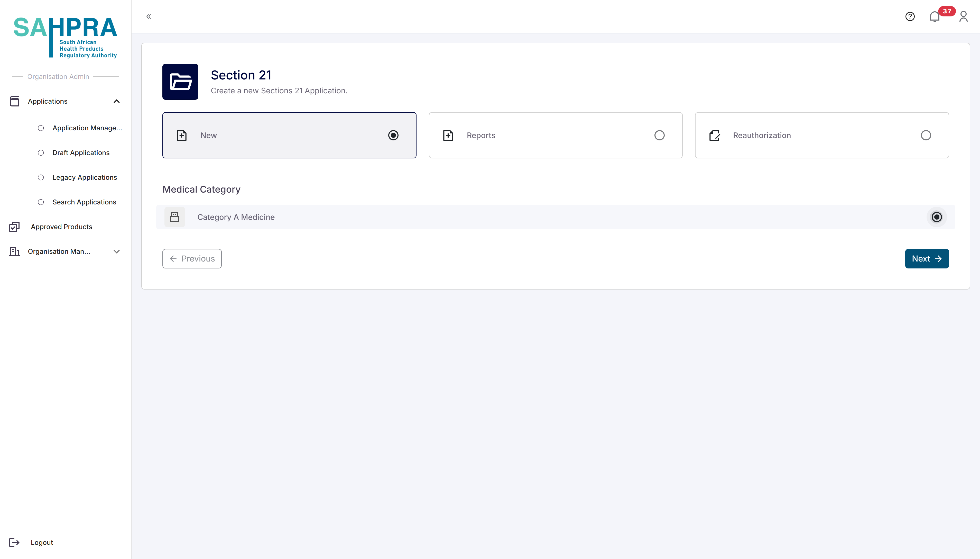Click the Previous button
Screen dimensions: 980x559
point(192,259)
